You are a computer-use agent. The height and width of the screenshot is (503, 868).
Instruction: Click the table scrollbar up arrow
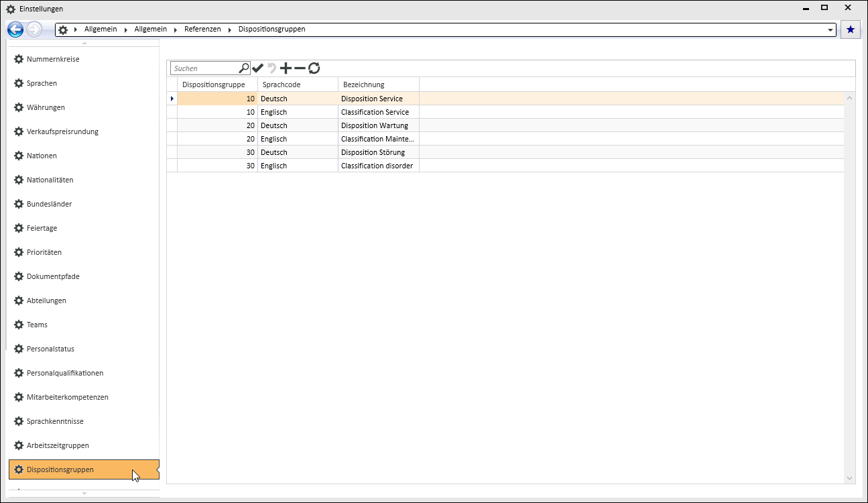click(x=850, y=98)
